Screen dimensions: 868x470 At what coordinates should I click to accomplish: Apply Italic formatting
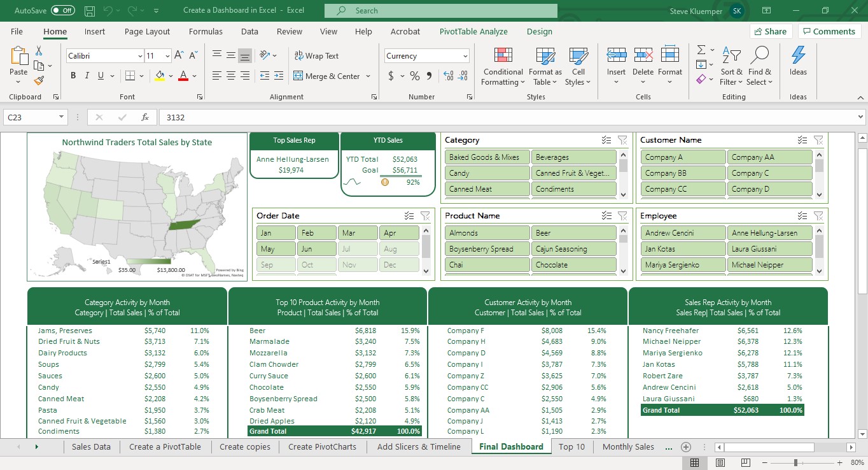(88, 76)
